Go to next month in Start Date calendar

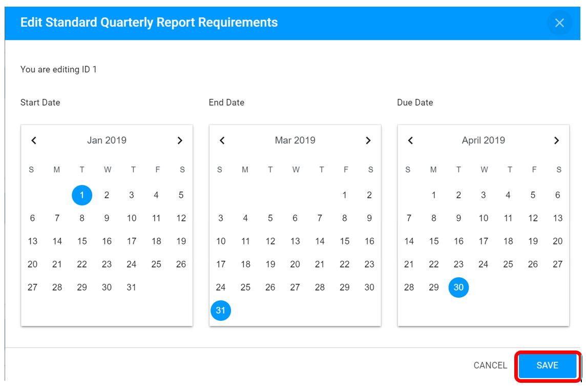point(180,140)
